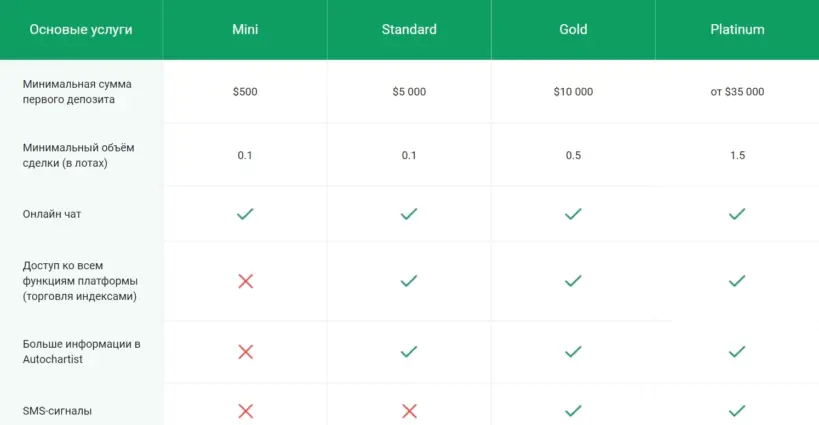Viewport: 819px width, 425px height.
Task: Click Gold checkmark in Онлайн чат row
Action: click(573, 214)
